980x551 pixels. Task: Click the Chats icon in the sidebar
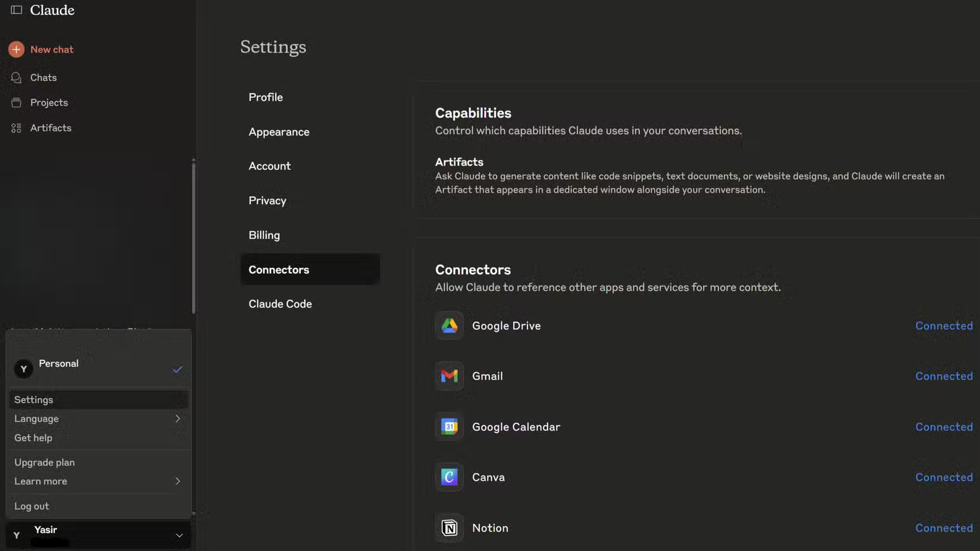click(16, 77)
